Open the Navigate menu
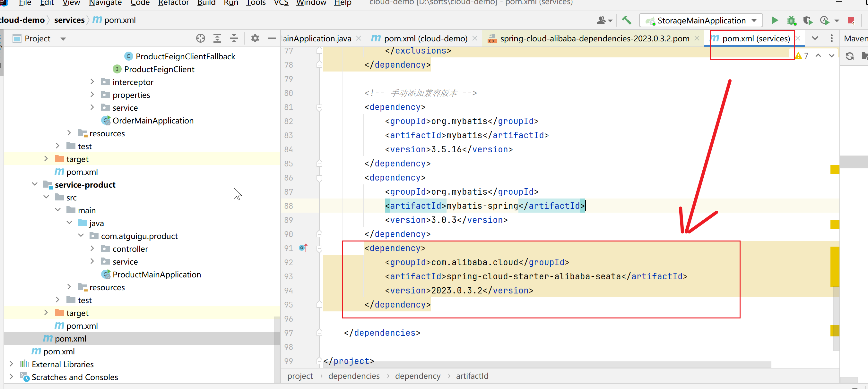 105,3
